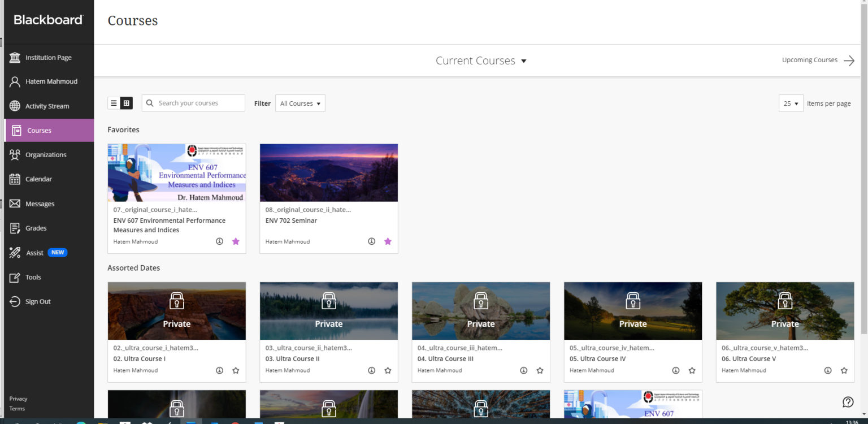Open course info icon for 06. Ultra Course V

pos(828,371)
